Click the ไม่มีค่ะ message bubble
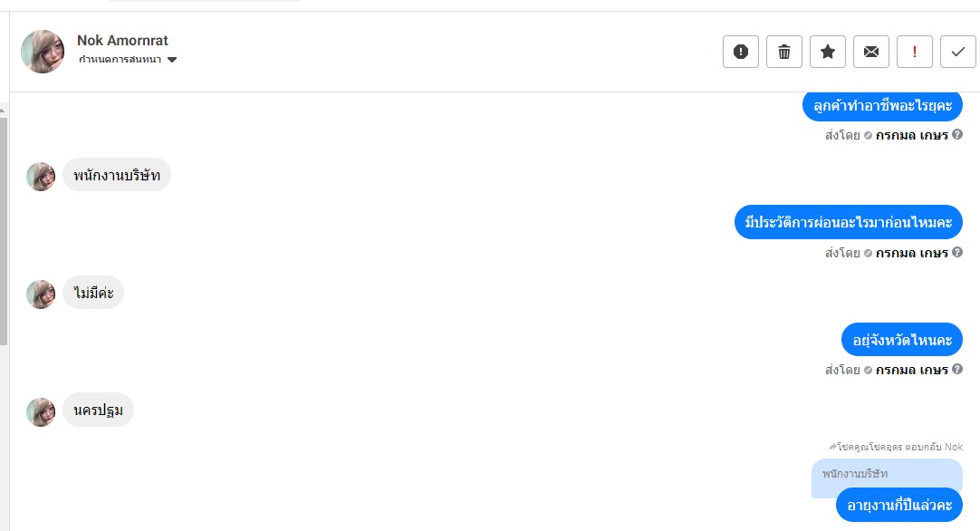980x531 pixels. [92, 293]
